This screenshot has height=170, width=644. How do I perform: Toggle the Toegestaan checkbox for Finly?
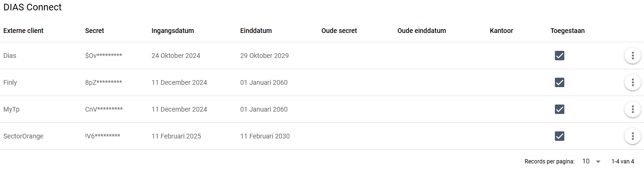click(x=560, y=82)
